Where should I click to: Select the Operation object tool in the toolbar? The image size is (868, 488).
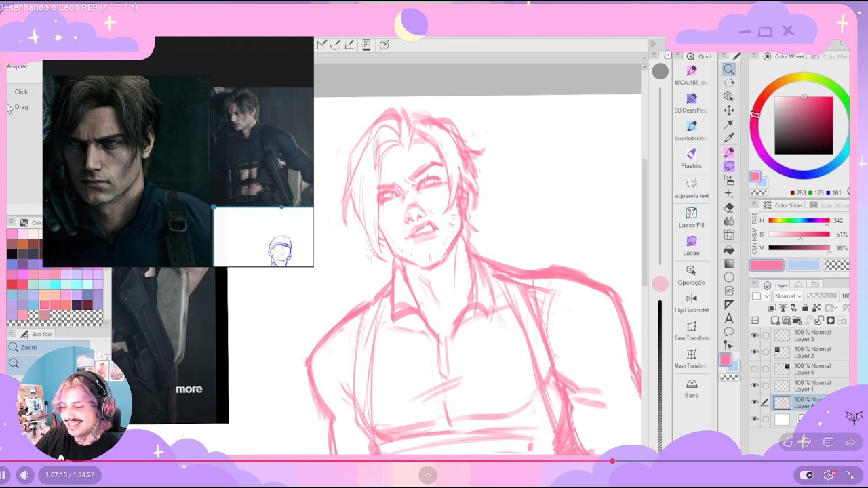[729, 96]
